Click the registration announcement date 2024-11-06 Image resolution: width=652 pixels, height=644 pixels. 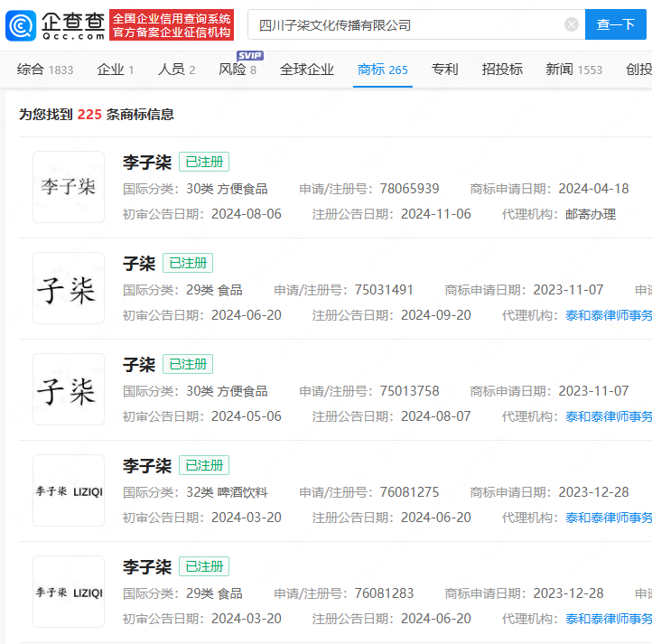coord(436,214)
